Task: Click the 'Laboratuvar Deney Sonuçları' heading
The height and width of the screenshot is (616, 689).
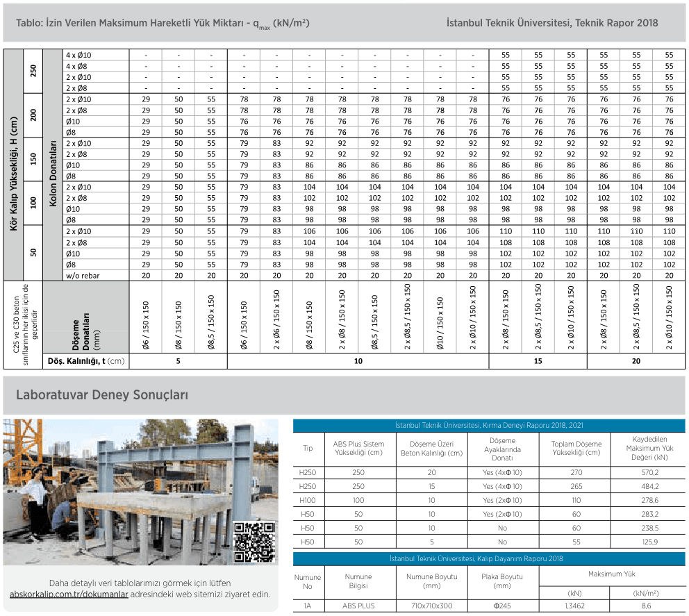Action: tap(102, 394)
